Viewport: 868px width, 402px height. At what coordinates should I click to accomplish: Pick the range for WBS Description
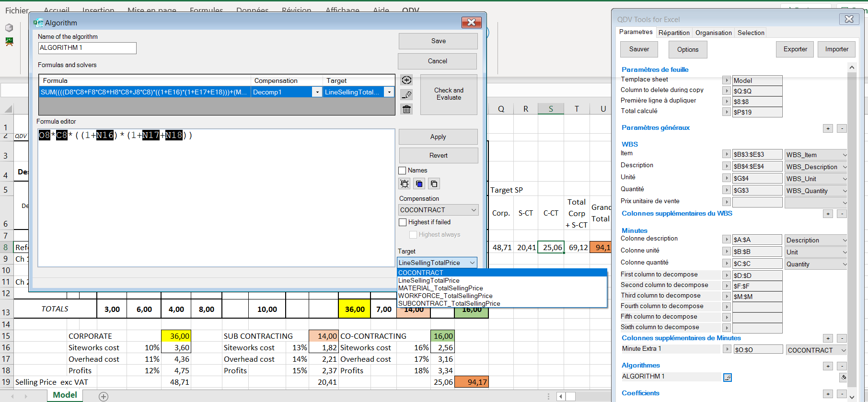[727, 166]
